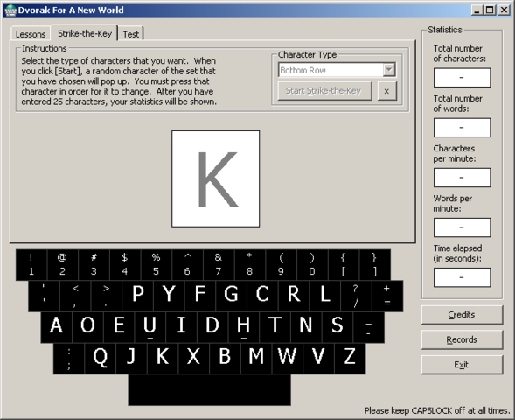Image resolution: width=515 pixels, height=420 pixels.
Task: Minimize the Dvorak For A New World window
Action: pos(477,10)
